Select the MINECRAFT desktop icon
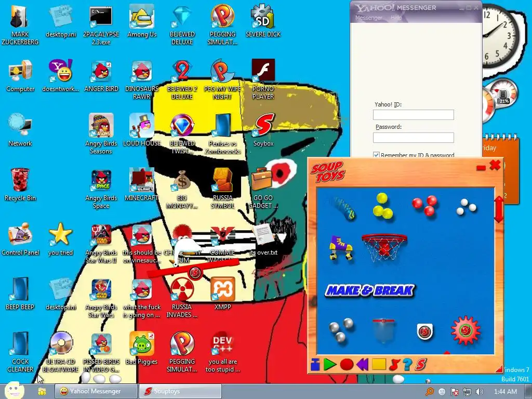 (x=141, y=185)
